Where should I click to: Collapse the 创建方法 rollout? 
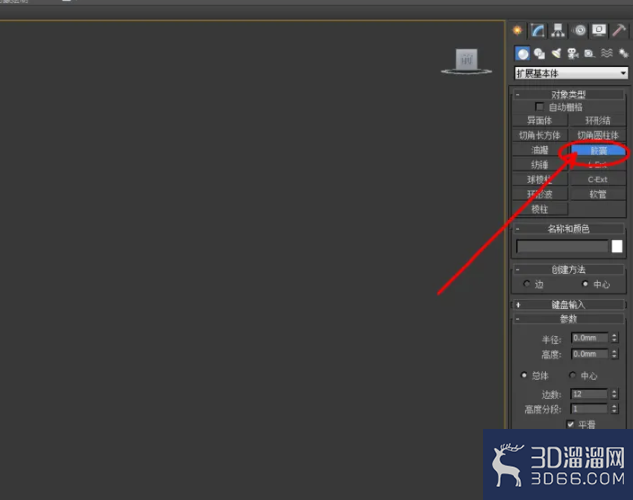click(568, 270)
